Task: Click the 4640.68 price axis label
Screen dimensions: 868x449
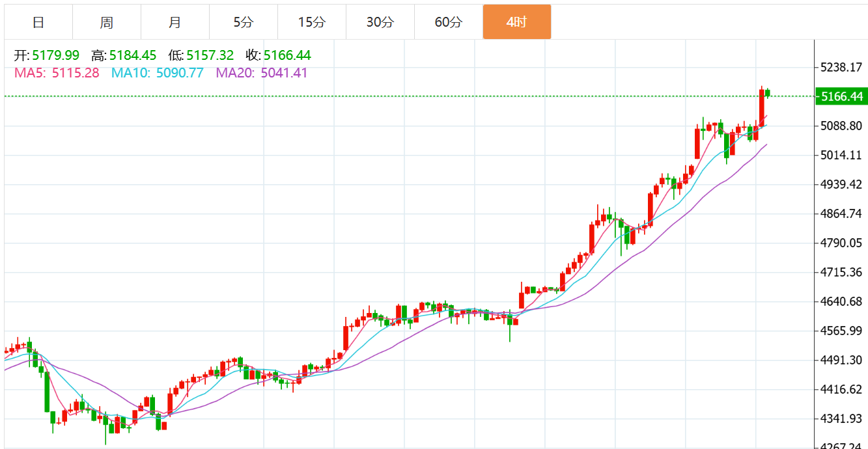Action: (x=842, y=302)
